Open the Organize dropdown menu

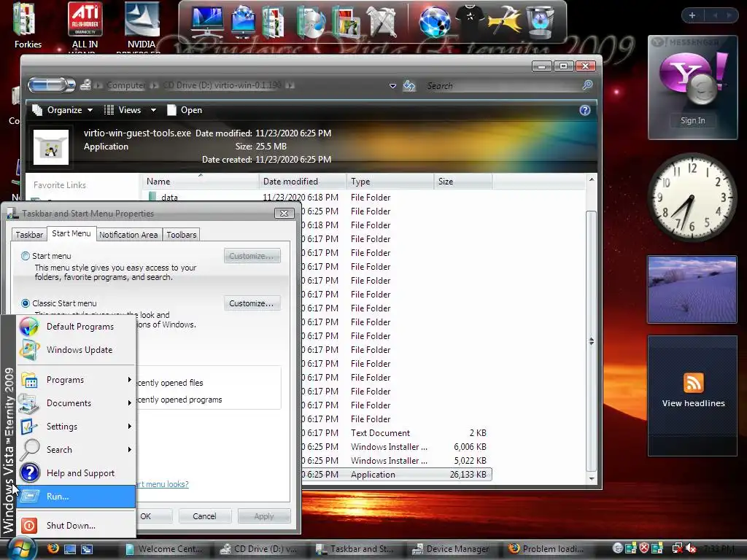coord(62,110)
